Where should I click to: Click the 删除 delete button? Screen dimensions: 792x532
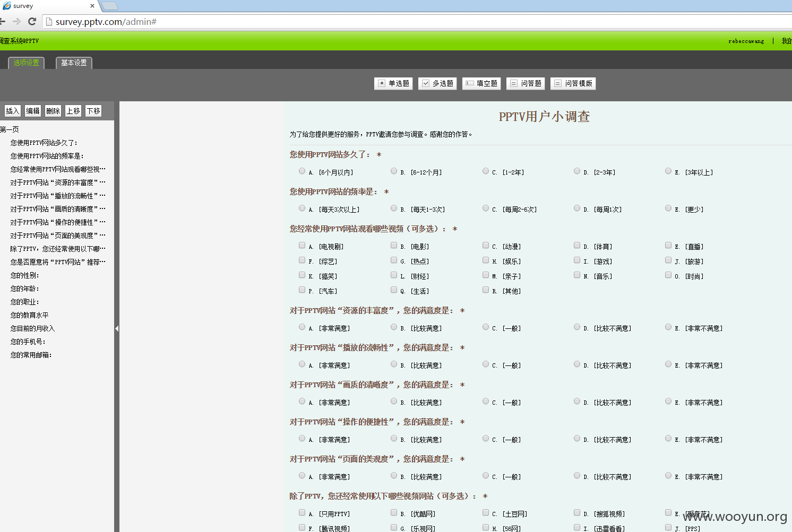[53, 111]
